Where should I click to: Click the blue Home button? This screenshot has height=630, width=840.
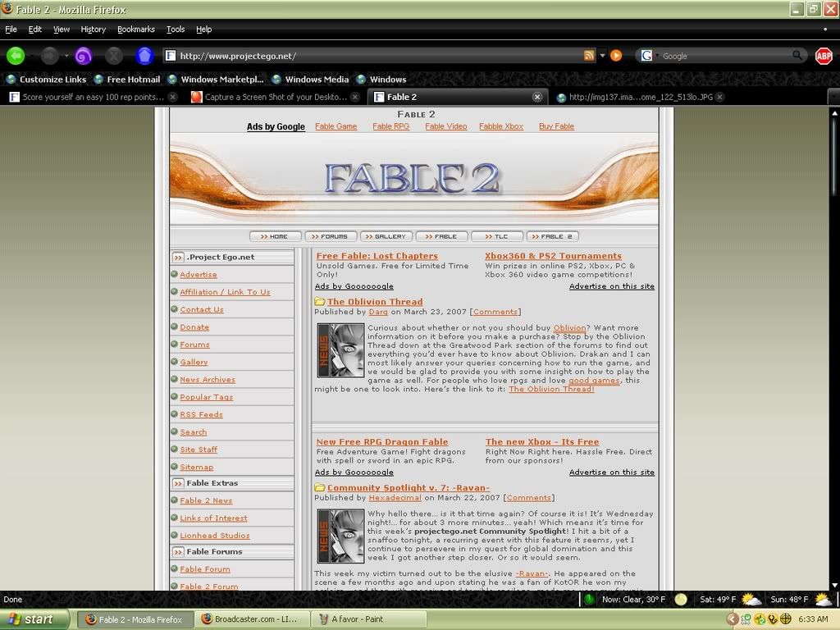coord(144,56)
